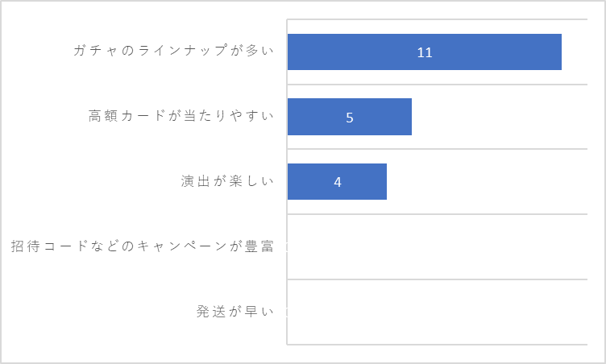Click the blue bar labeled 11
The width and height of the screenshot is (606, 364).
tap(425, 52)
